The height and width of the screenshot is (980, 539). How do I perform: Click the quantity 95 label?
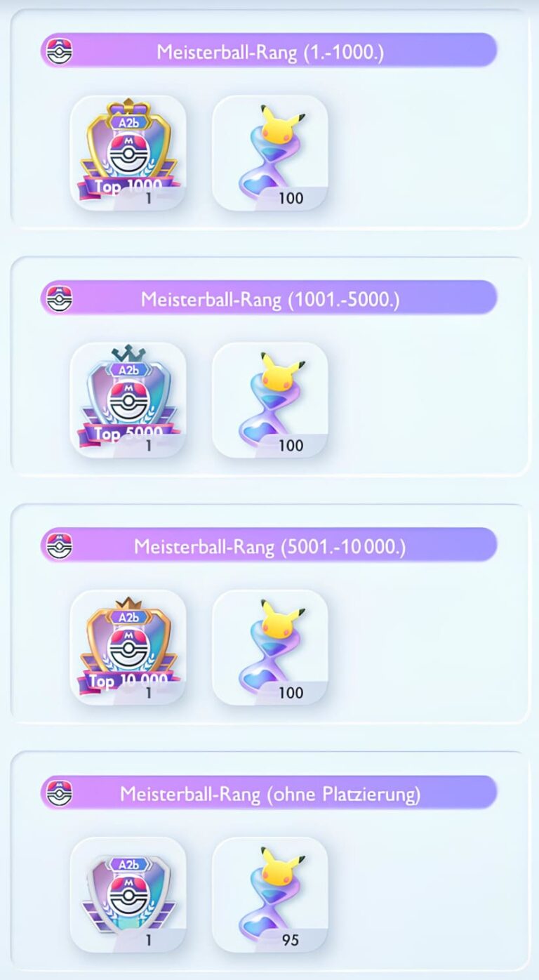point(291,940)
